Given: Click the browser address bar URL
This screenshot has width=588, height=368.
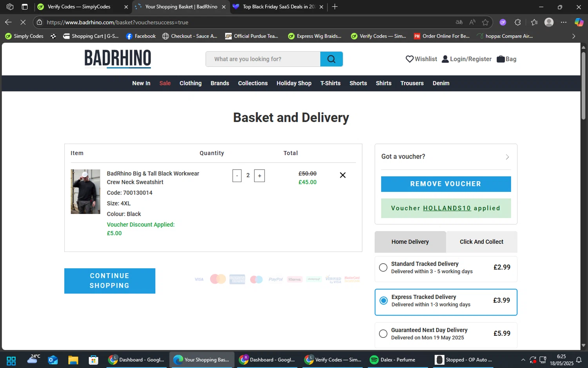Looking at the screenshot, I should [118, 22].
